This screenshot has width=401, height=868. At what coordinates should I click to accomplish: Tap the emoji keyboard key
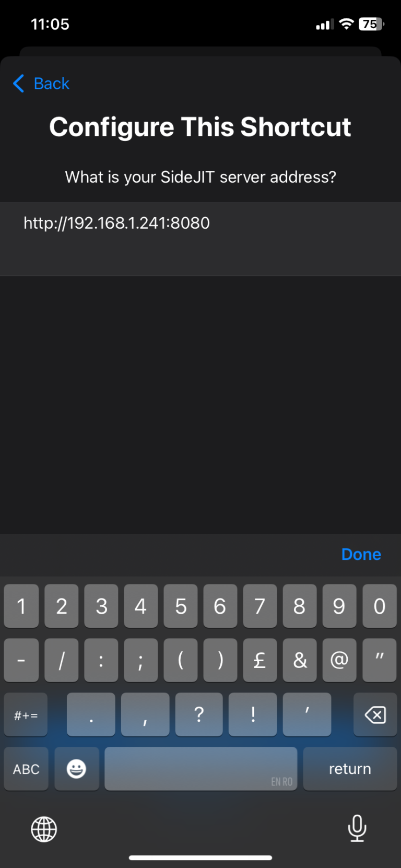(x=76, y=768)
